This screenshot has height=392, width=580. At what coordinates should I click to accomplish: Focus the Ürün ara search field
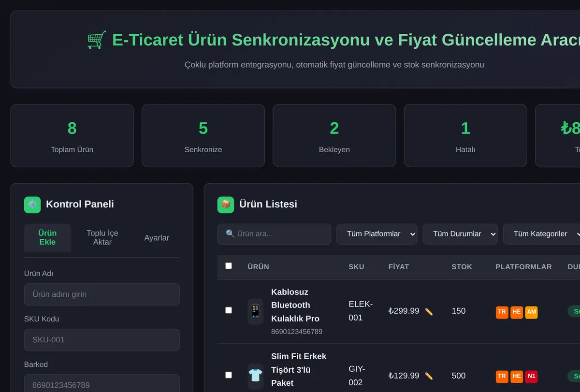pyautogui.click(x=274, y=234)
